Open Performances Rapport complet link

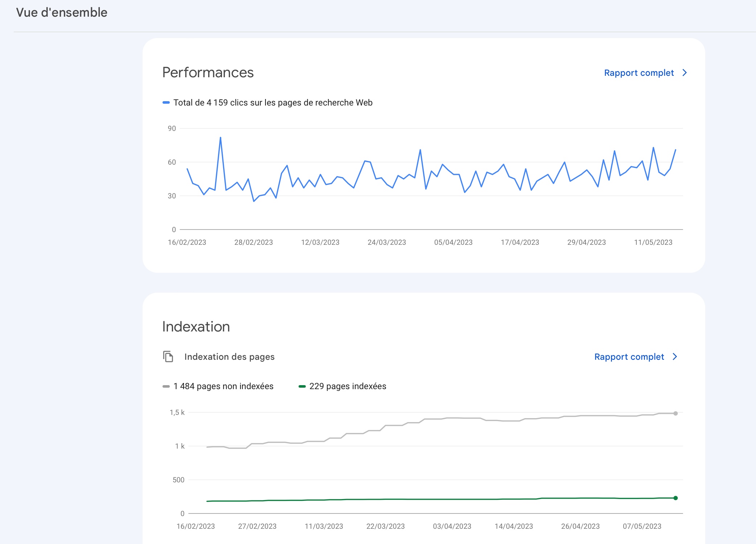(639, 73)
